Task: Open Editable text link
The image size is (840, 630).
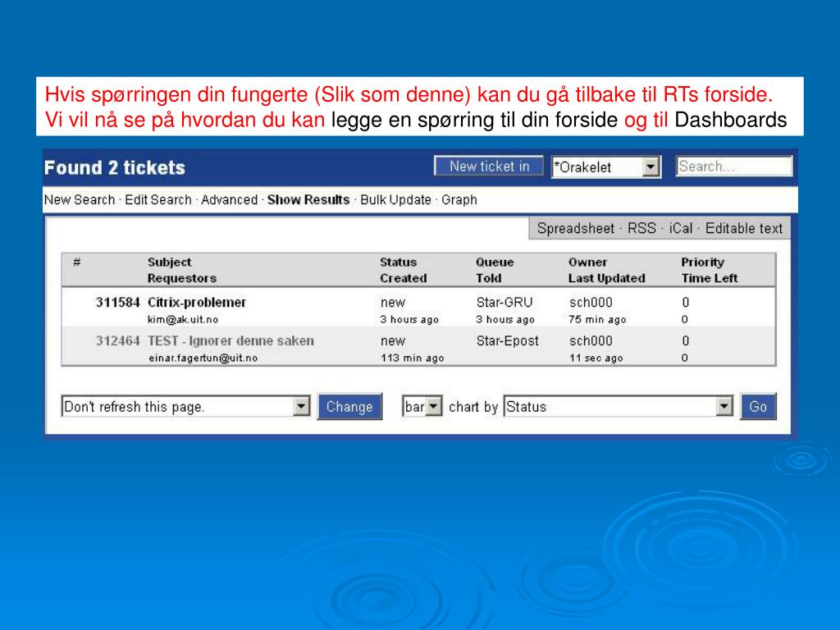Action: 743,229
